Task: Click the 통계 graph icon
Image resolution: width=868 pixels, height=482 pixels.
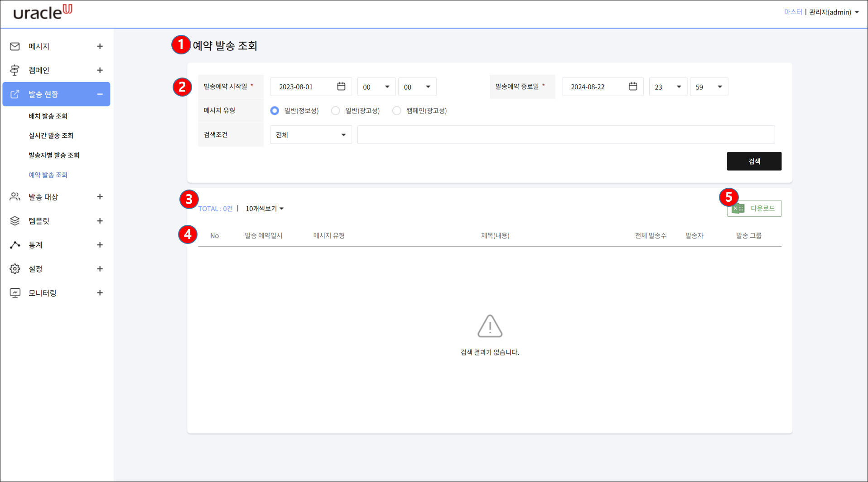Action: point(15,245)
